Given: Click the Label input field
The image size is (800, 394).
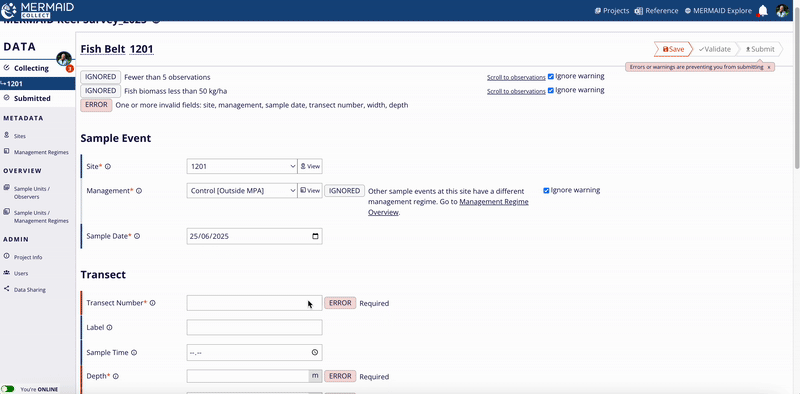Looking at the screenshot, I should [x=254, y=328].
